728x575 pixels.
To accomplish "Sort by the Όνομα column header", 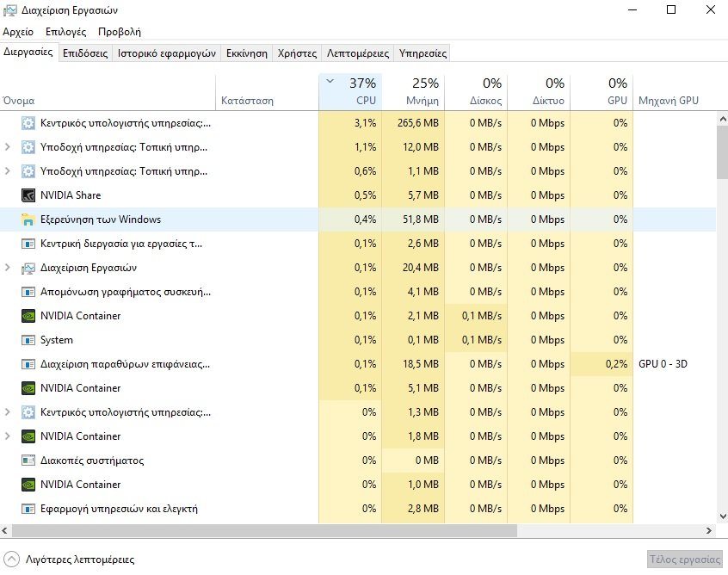I will point(108,92).
